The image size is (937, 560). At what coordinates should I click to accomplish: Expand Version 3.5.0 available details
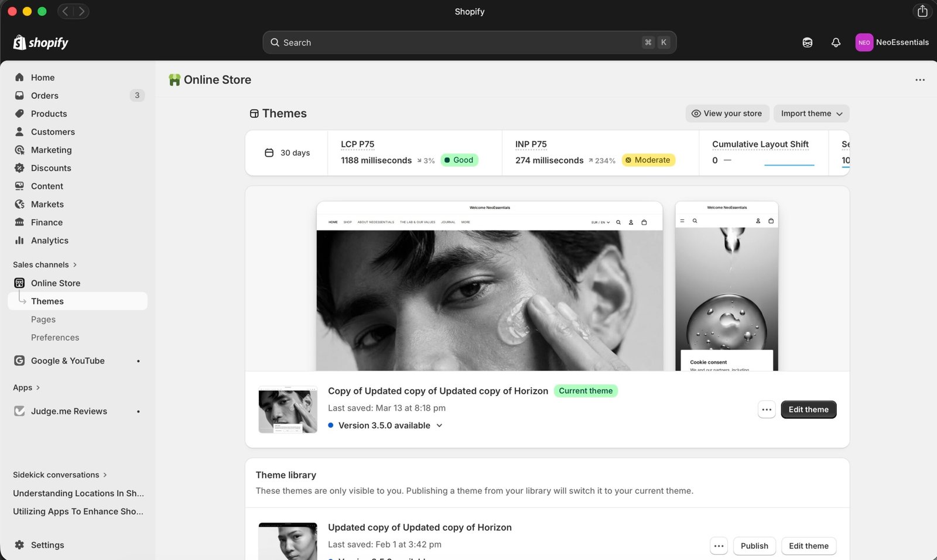point(389,425)
